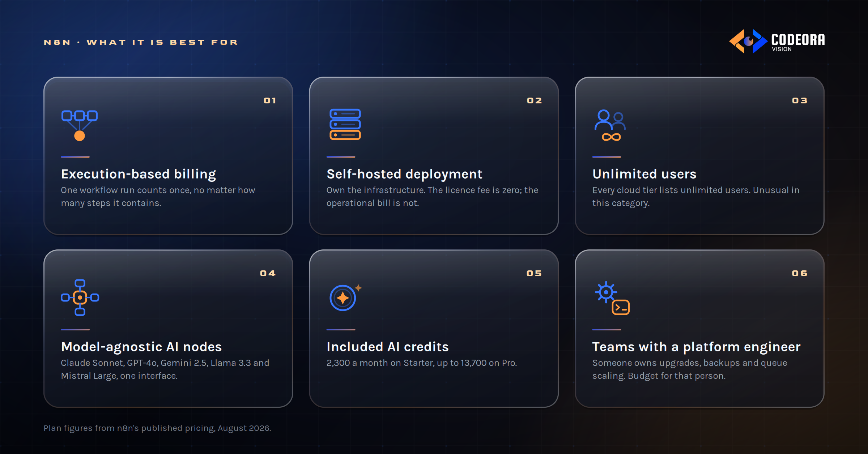Click the card number 01
Viewport: 868px width, 454px height.
270,100
